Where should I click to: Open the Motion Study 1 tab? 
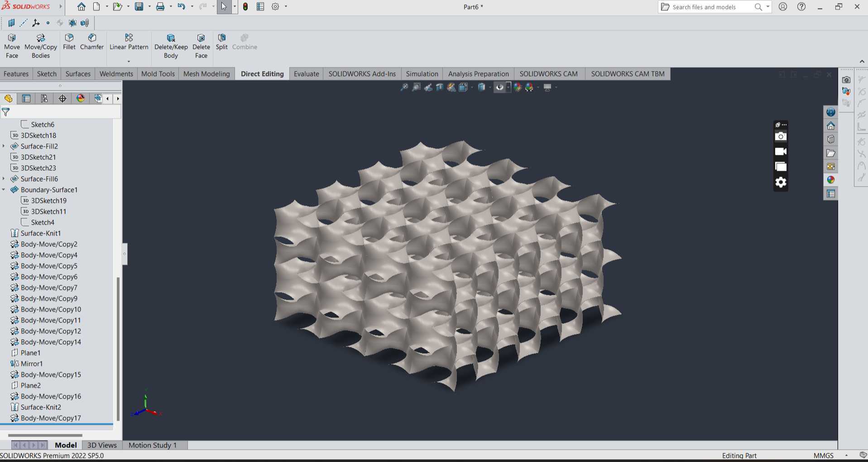pos(153,445)
